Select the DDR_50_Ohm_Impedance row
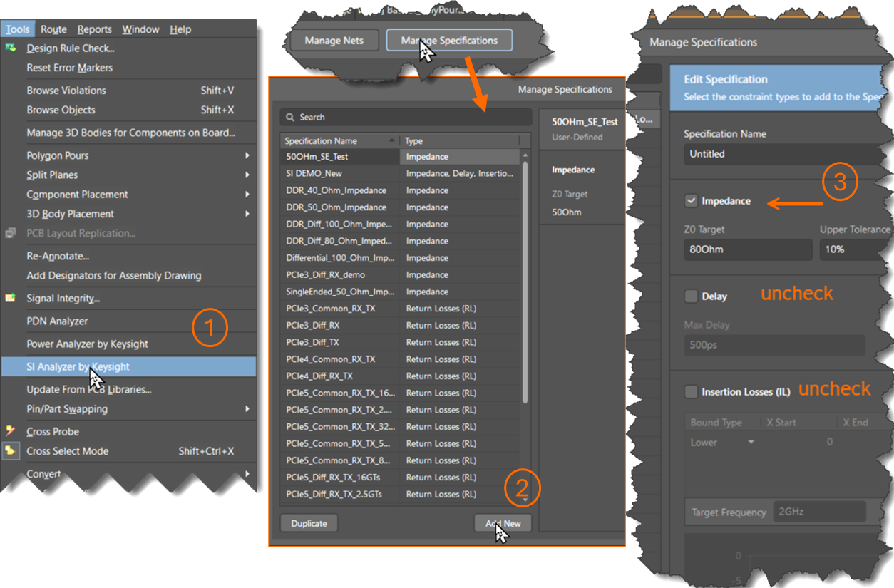This screenshot has width=894, height=588. point(401,207)
